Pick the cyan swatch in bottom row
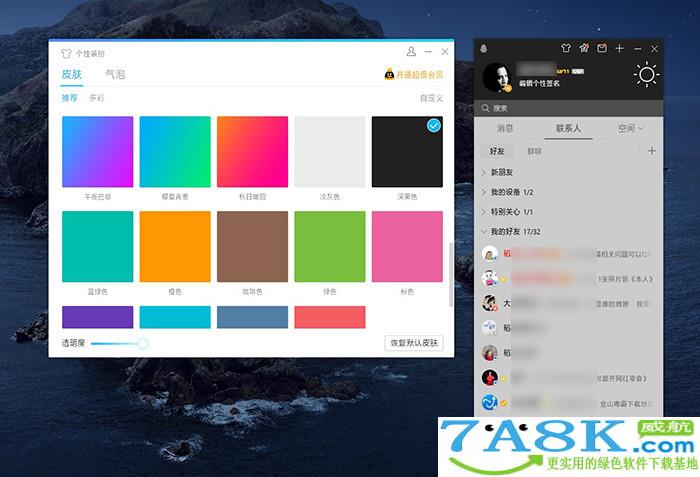 [x=175, y=317]
